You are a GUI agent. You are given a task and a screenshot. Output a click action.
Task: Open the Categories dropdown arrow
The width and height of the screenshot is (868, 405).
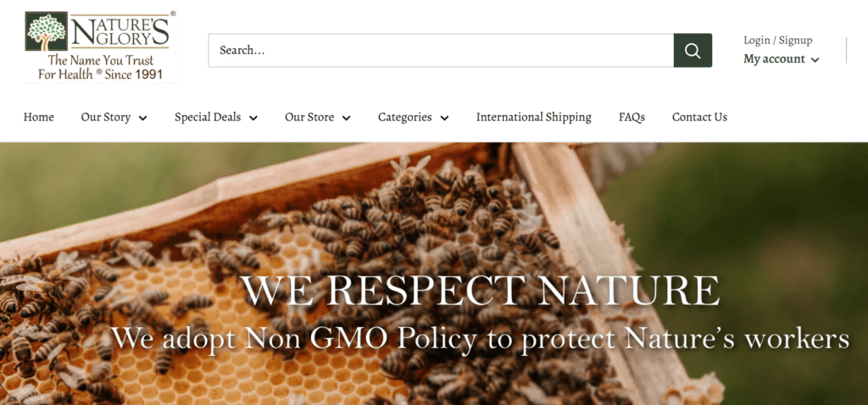pos(444,118)
